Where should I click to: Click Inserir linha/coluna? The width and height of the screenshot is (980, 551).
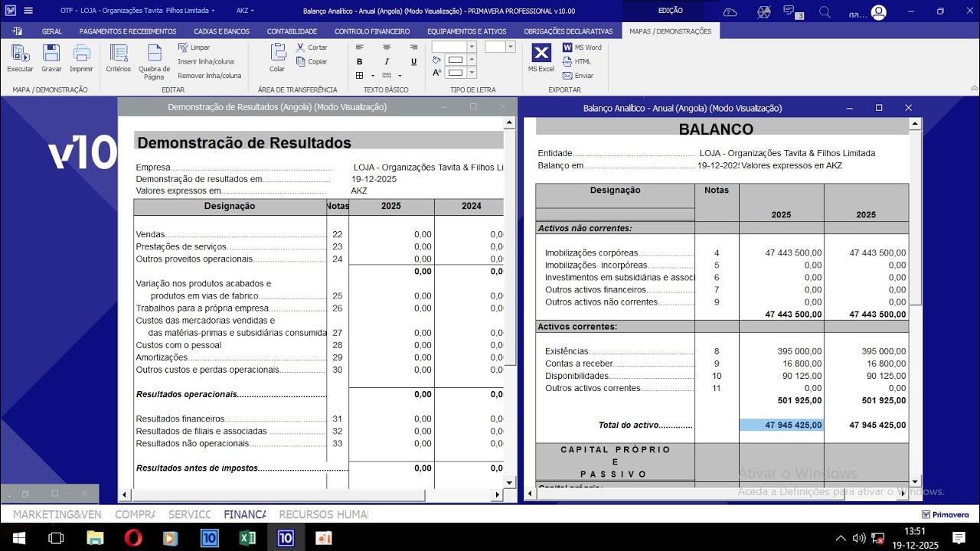(x=206, y=61)
